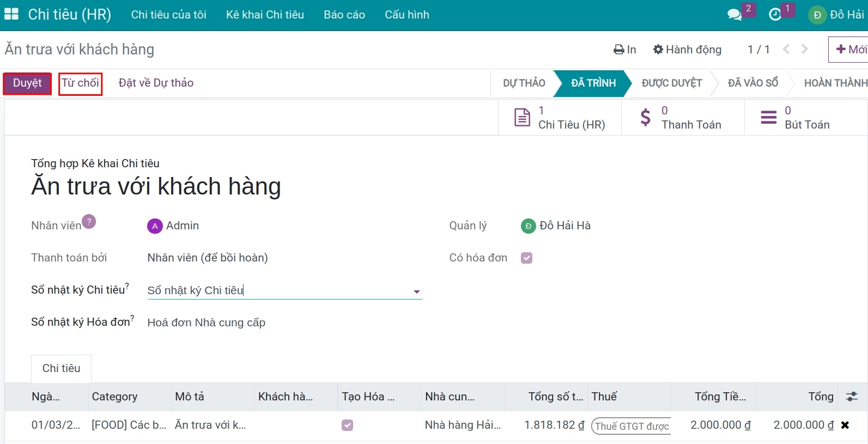Screen dimensions: 868x444
Task: Toggle Tạo Hóa đơn checkbox in expense row
Action: (x=348, y=425)
